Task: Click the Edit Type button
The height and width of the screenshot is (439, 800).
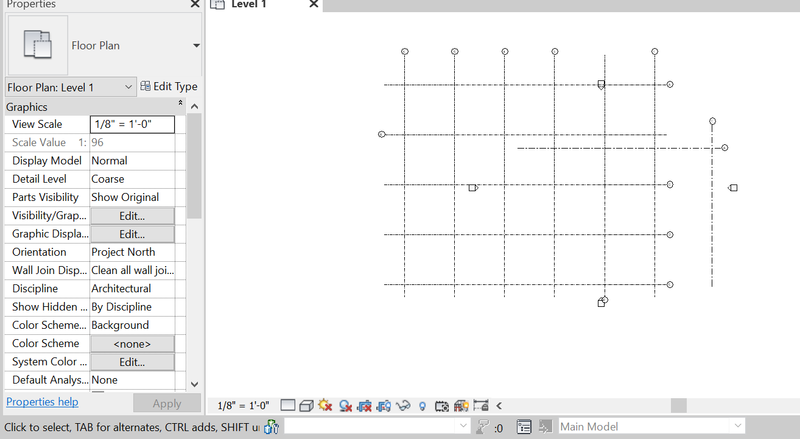Action: point(168,87)
